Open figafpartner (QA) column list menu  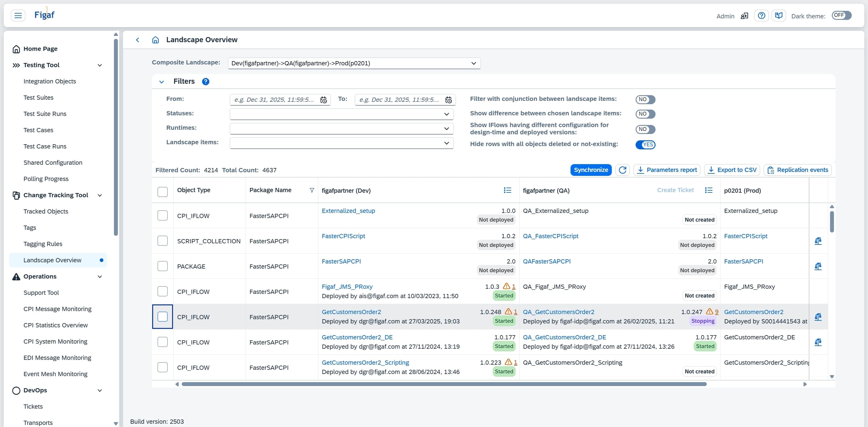(x=709, y=190)
